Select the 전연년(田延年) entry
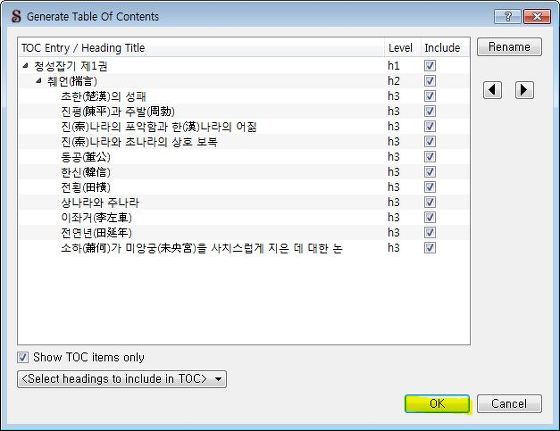Screen dimensions: 560x431 coord(96,233)
